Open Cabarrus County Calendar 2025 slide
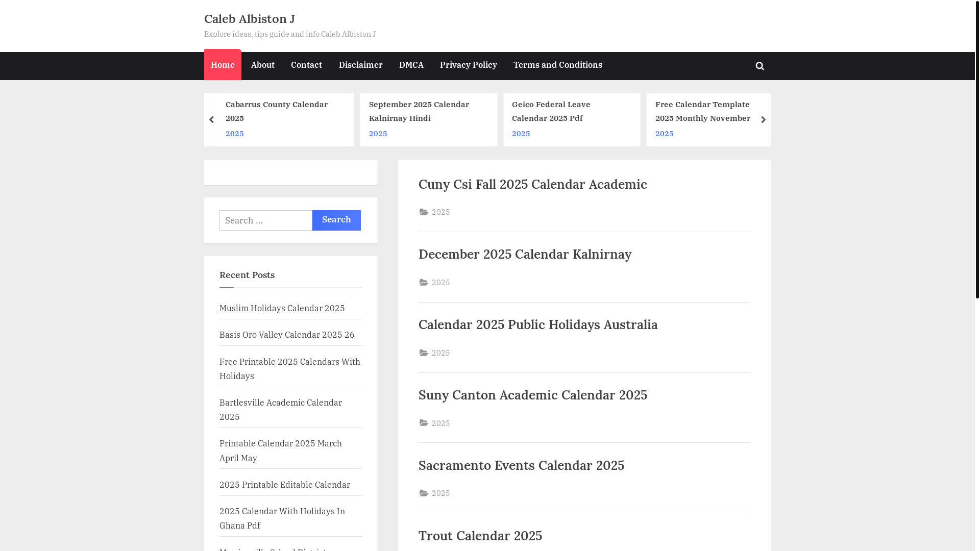 click(x=277, y=111)
